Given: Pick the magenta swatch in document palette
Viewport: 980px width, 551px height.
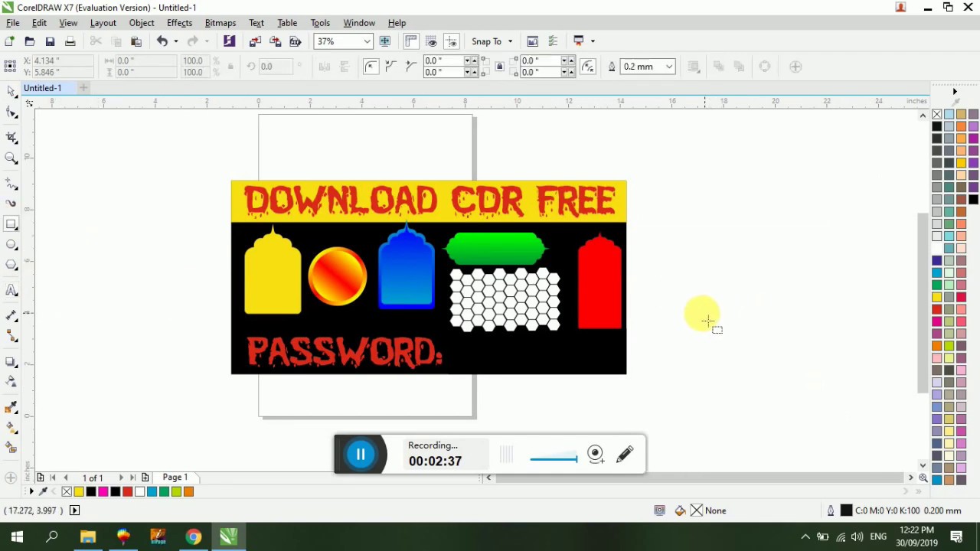Looking at the screenshot, I should tap(103, 492).
